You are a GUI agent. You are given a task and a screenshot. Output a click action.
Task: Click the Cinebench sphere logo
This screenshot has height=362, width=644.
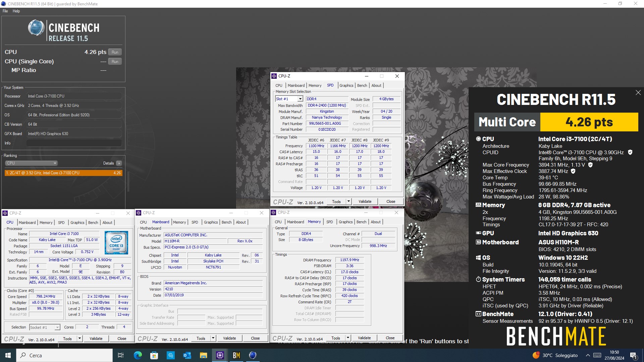pyautogui.click(x=36, y=27)
